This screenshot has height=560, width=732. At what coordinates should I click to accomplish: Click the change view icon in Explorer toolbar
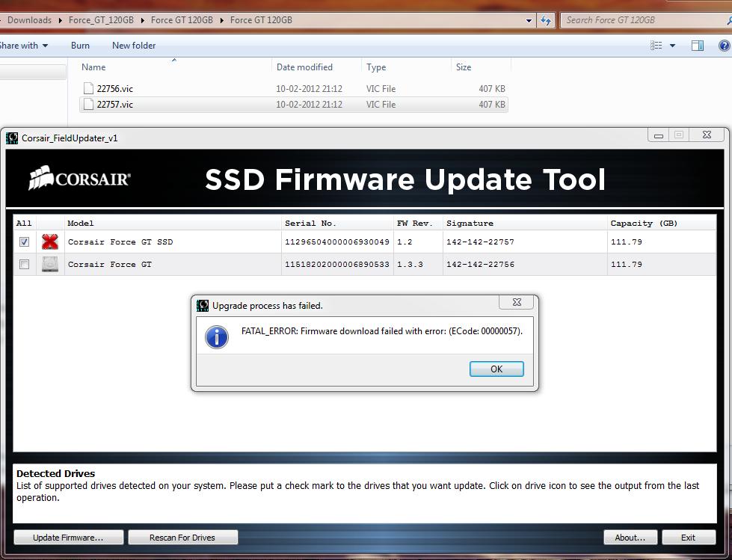[x=656, y=46]
